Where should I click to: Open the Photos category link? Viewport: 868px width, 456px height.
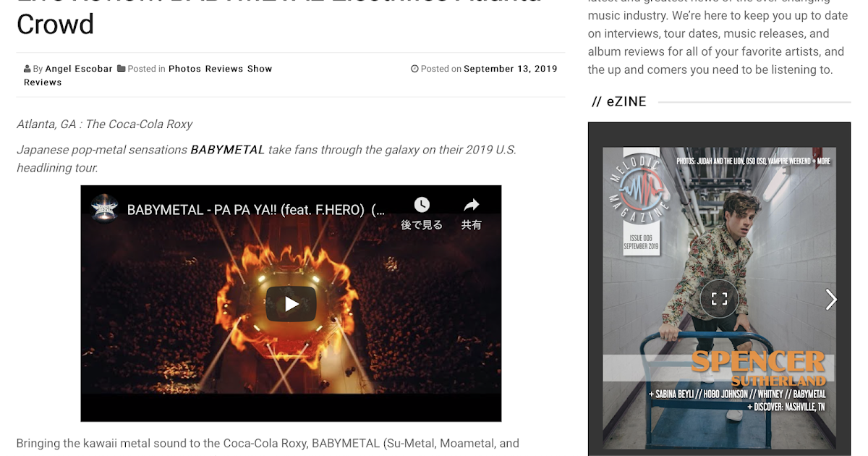(184, 69)
